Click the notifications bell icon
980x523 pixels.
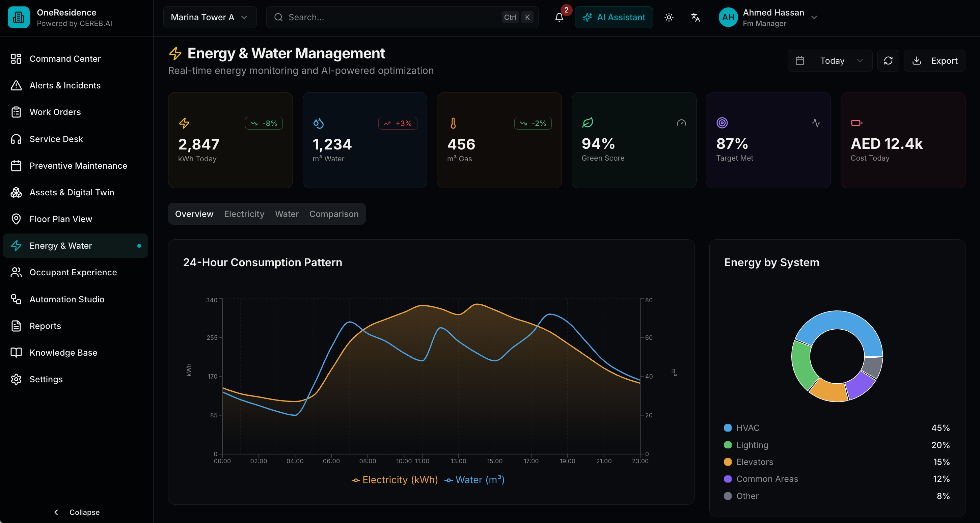click(559, 18)
